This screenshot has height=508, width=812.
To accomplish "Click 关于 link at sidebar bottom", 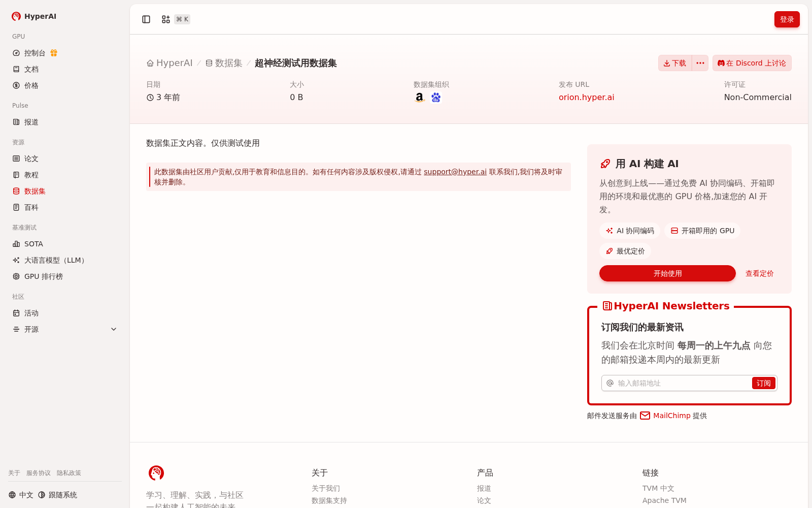I will tap(14, 473).
